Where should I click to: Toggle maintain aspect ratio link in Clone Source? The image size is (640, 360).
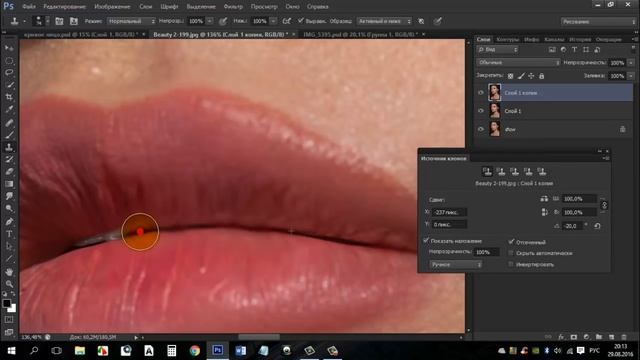click(604, 205)
